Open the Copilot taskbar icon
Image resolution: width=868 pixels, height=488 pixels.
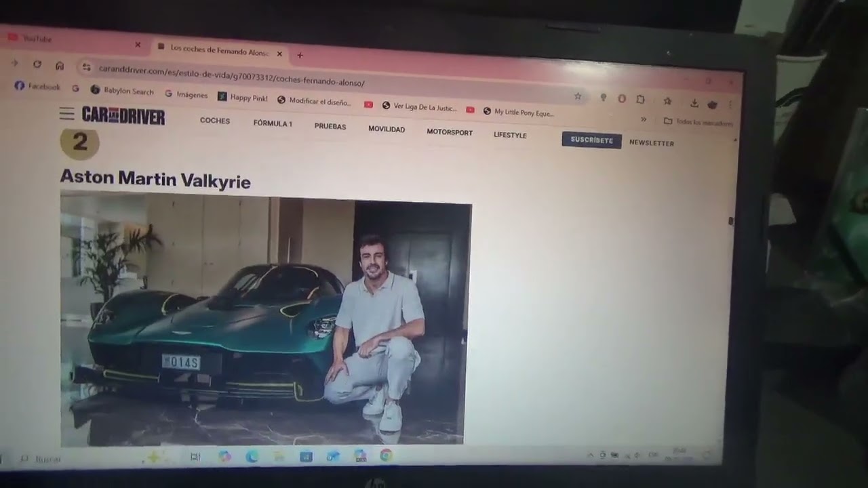224,457
